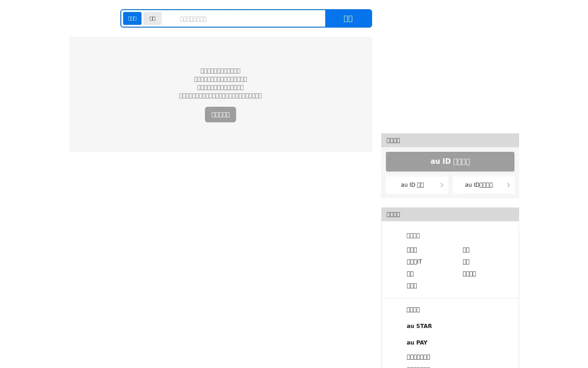Select the blue highlighted tab in search bar
Image resolution: width=588 pixels, height=368 pixels.
(x=132, y=18)
